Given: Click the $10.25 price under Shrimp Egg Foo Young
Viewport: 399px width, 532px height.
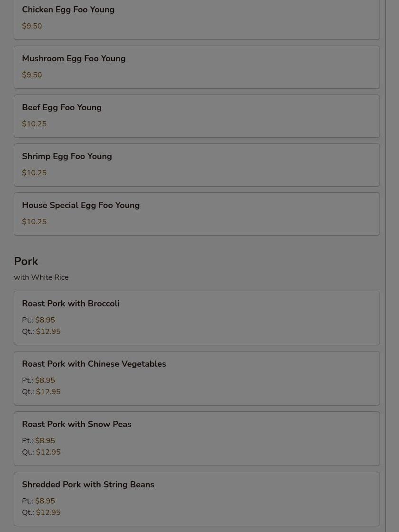Looking at the screenshot, I should (34, 173).
